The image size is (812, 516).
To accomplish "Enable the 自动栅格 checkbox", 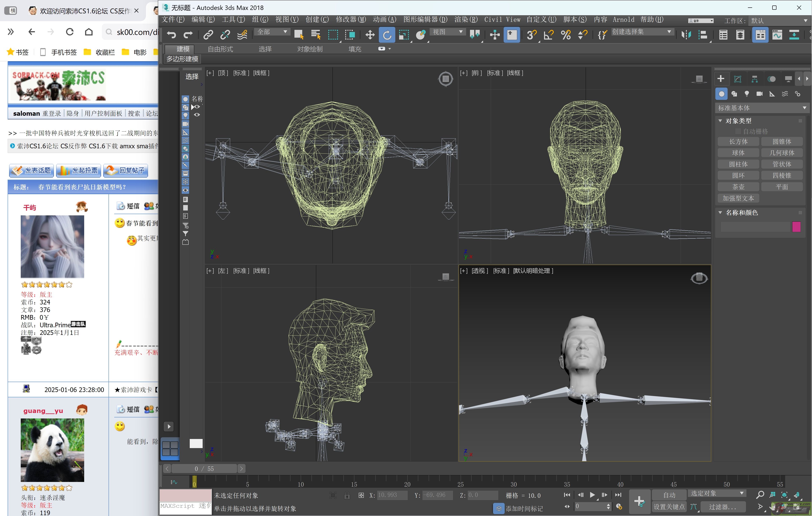I will pos(738,131).
